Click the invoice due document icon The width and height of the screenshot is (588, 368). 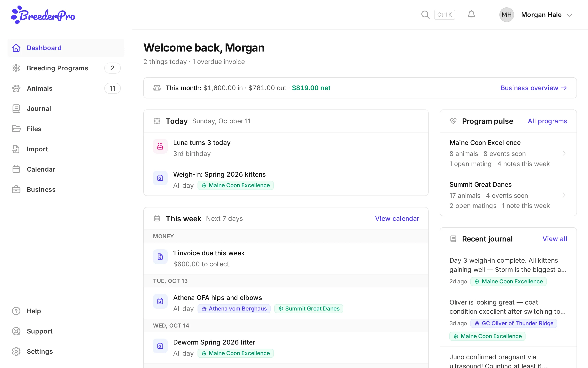160,257
